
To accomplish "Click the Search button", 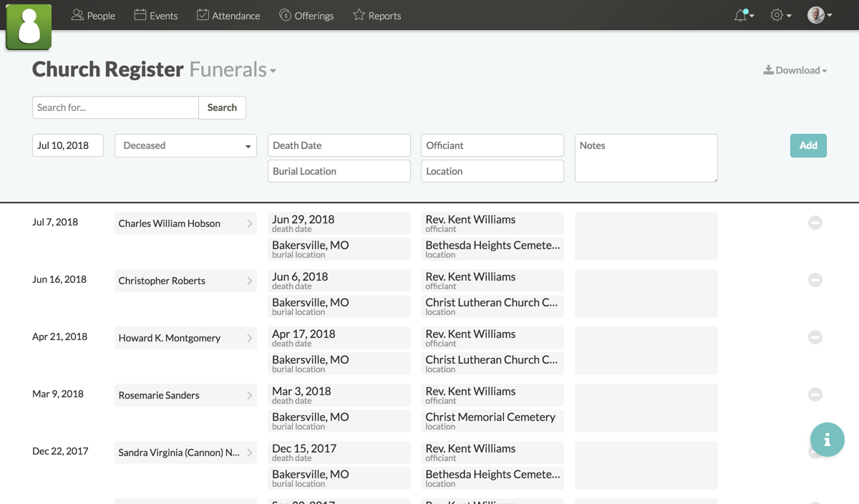I will coord(222,107).
